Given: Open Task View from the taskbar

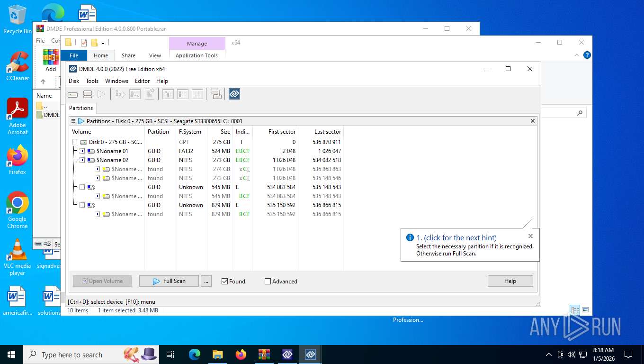Looking at the screenshot, I should pos(170,355).
